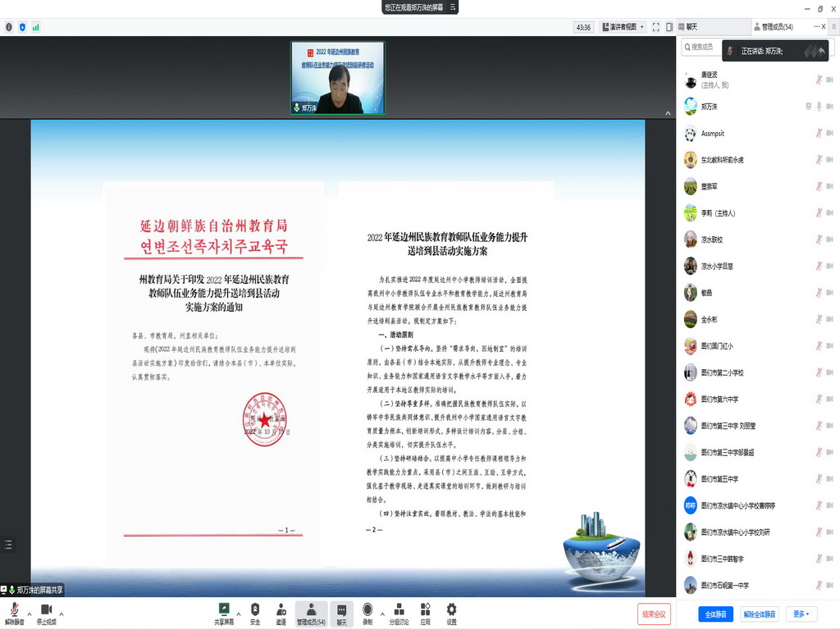Image resolution: width=840 pixels, height=630 pixels.
Task: Select member 李莉 (主持人)
Action: click(x=758, y=212)
